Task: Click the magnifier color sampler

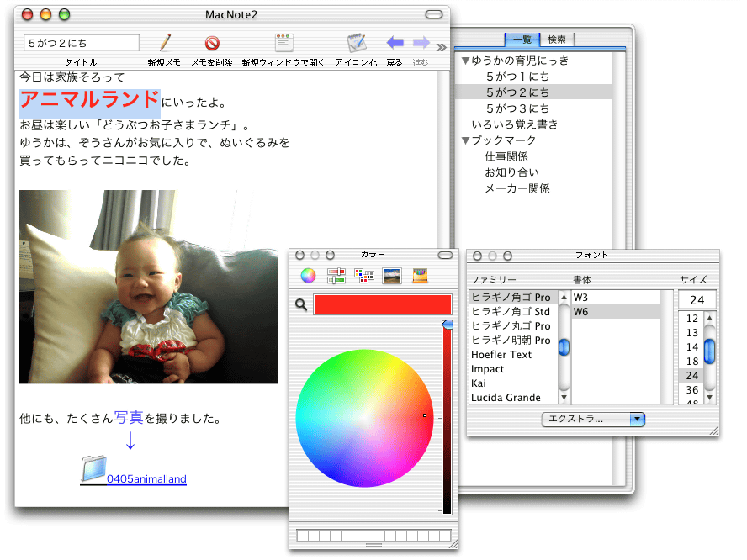Action: point(301,304)
